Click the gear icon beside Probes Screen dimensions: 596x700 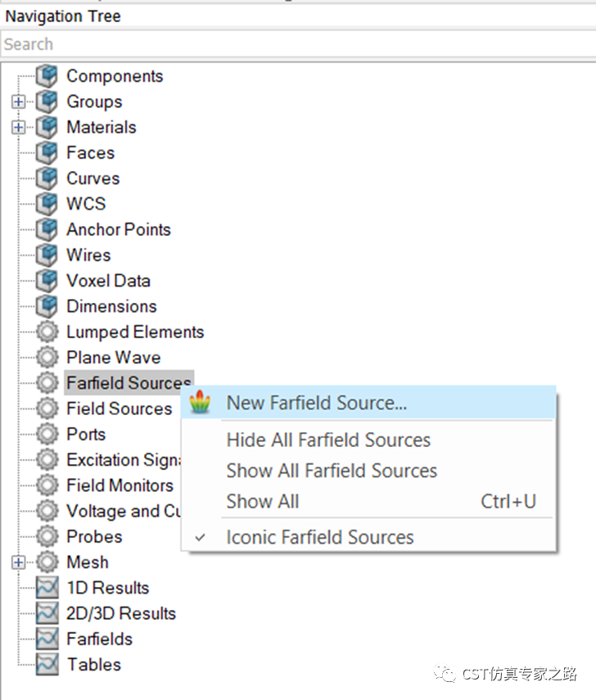[x=47, y=536]
